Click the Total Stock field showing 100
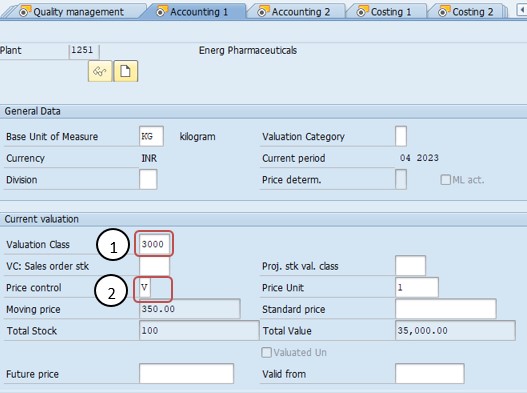 point(199,330)
